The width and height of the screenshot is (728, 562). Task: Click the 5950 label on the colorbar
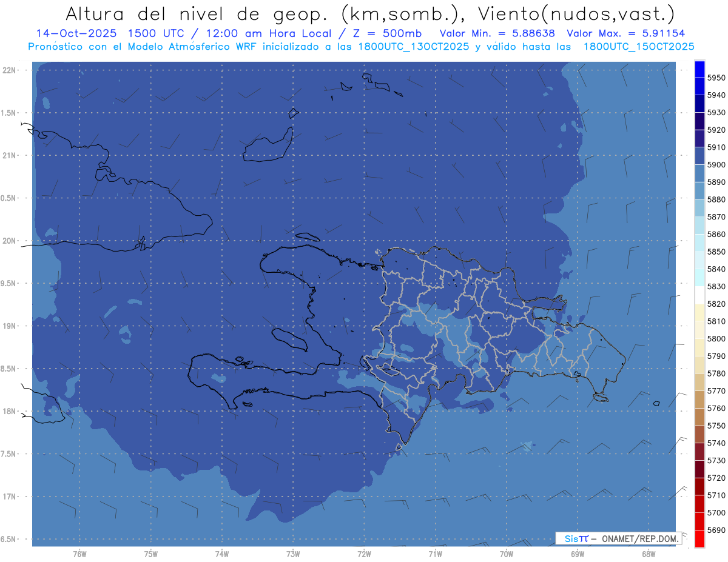click(x=716, y=78)
